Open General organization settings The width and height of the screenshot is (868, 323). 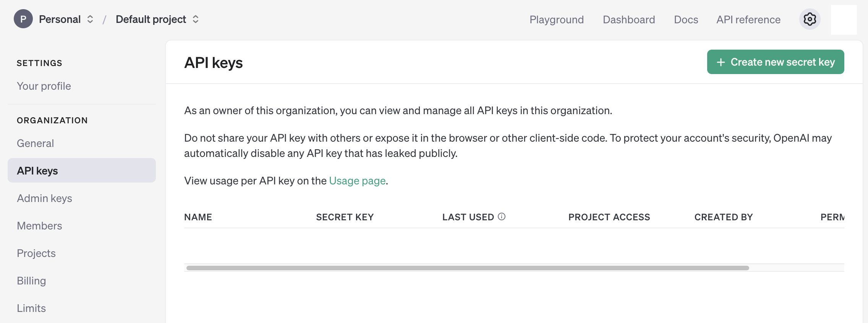[36, 143]
